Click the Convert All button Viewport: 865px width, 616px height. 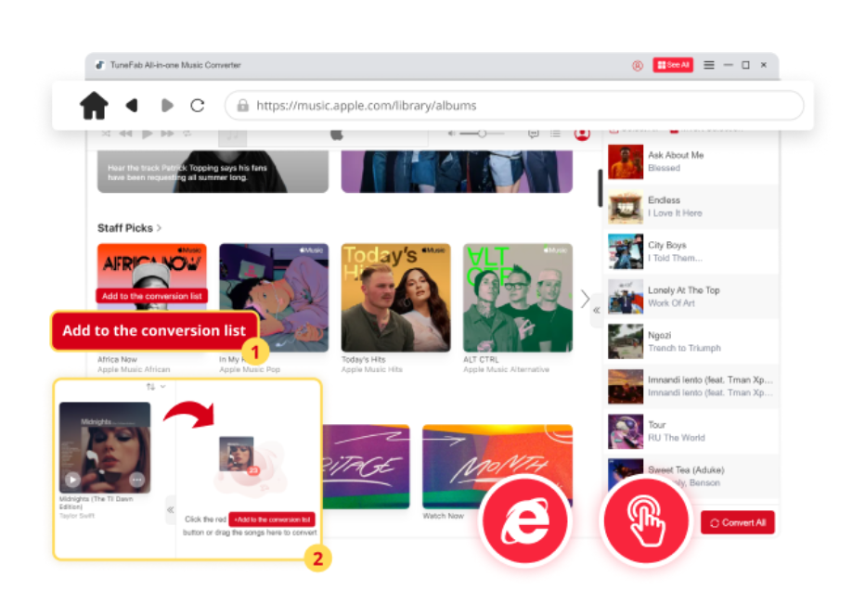click(738, 523)
